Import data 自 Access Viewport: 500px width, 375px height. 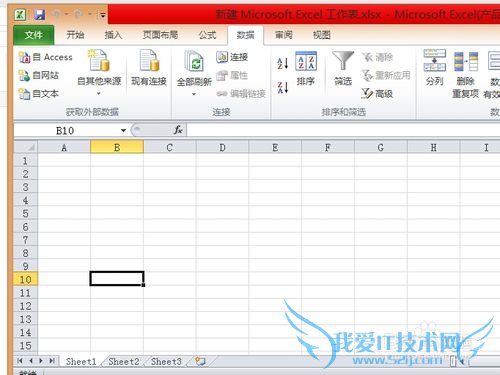tap(46, 57)
